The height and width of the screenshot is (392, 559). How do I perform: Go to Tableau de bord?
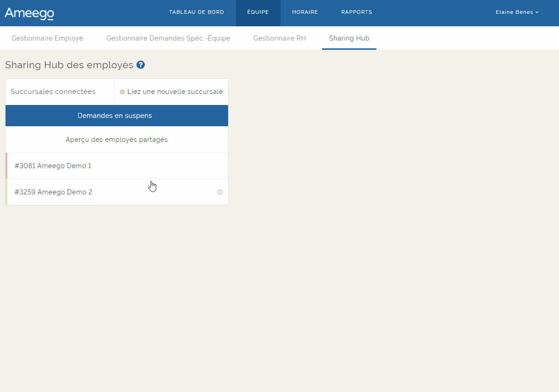[x=196, y=12]
